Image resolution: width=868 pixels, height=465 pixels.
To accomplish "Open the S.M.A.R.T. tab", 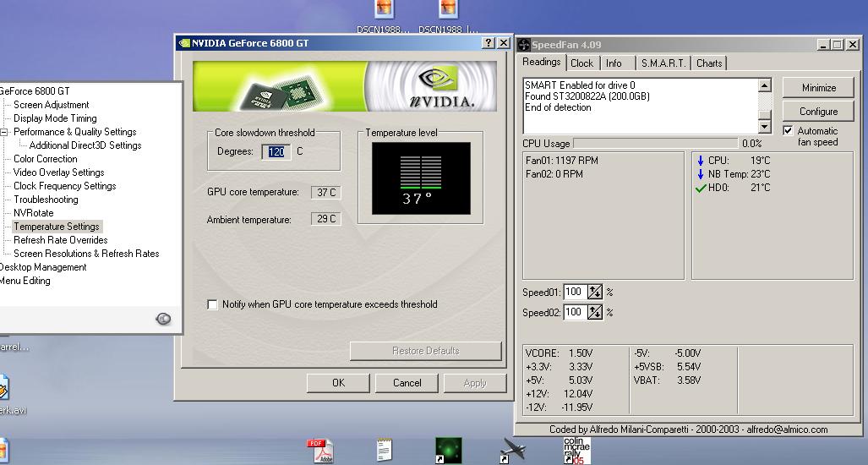I will coord(663,63).
